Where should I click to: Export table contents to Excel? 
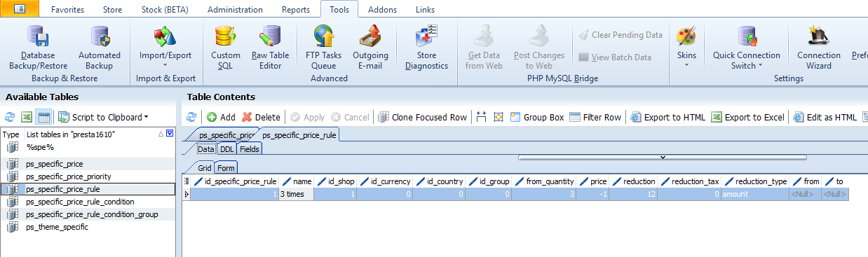click(x=747, y=118)
